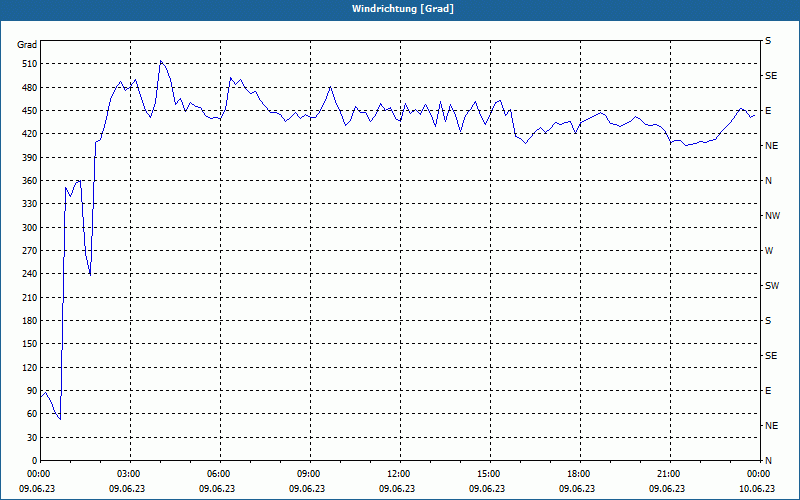Click the 03:00 time label

click(x=128, y=474)
